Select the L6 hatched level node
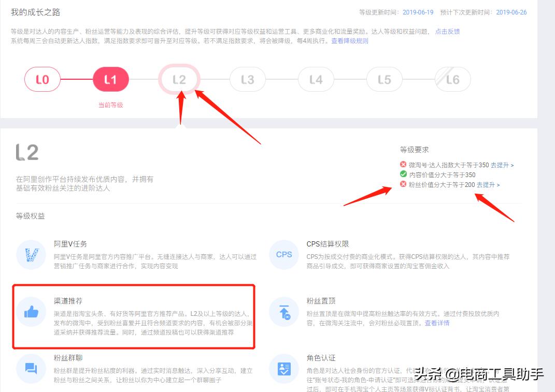This screenshot has height=392, width=555. click(453, 79)
